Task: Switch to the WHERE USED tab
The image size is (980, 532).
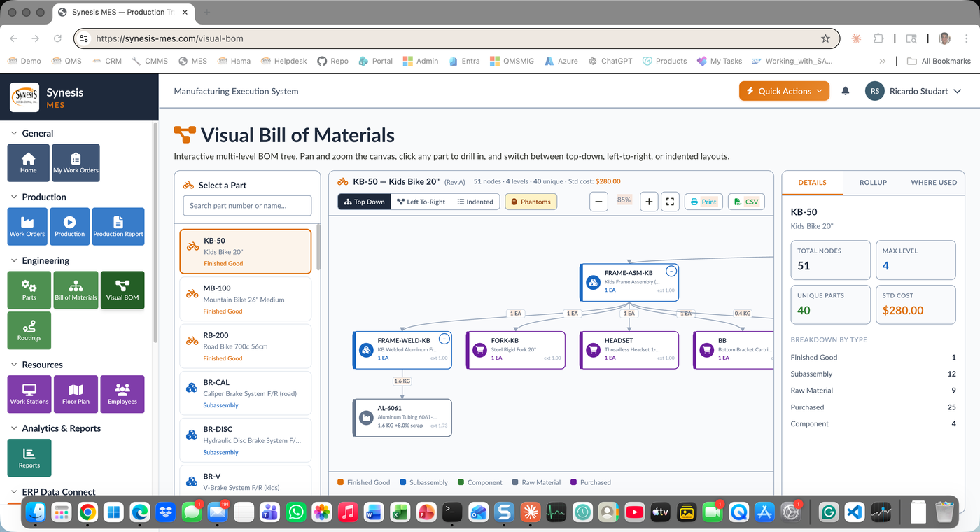Action: click(x=934, y=182)
